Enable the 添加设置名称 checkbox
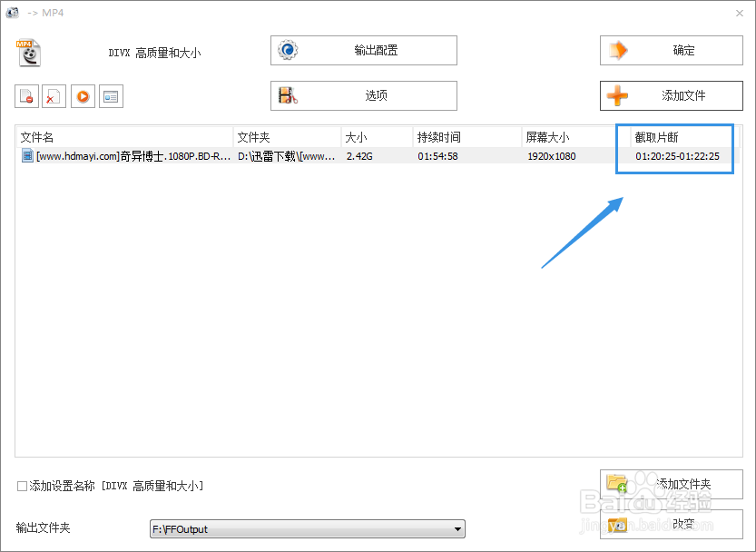The height and width of the screenshot is (552, 756). [x=22, y=486]
